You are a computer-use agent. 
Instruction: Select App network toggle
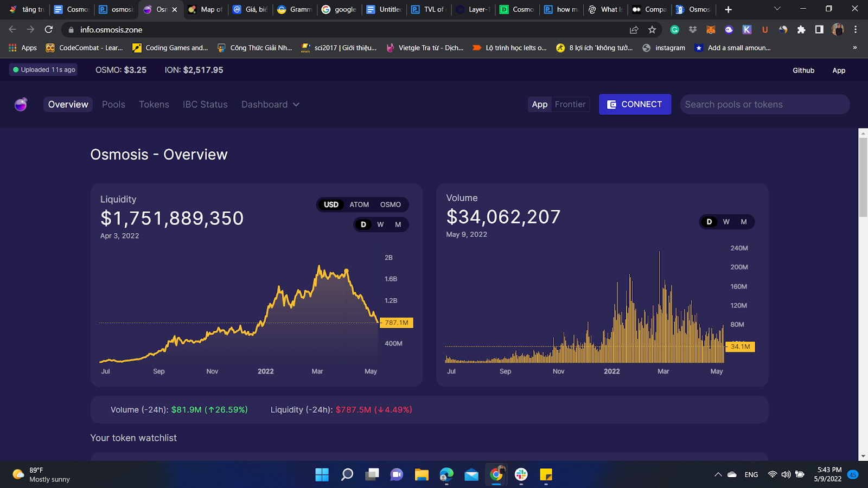[x=540, y=104]
